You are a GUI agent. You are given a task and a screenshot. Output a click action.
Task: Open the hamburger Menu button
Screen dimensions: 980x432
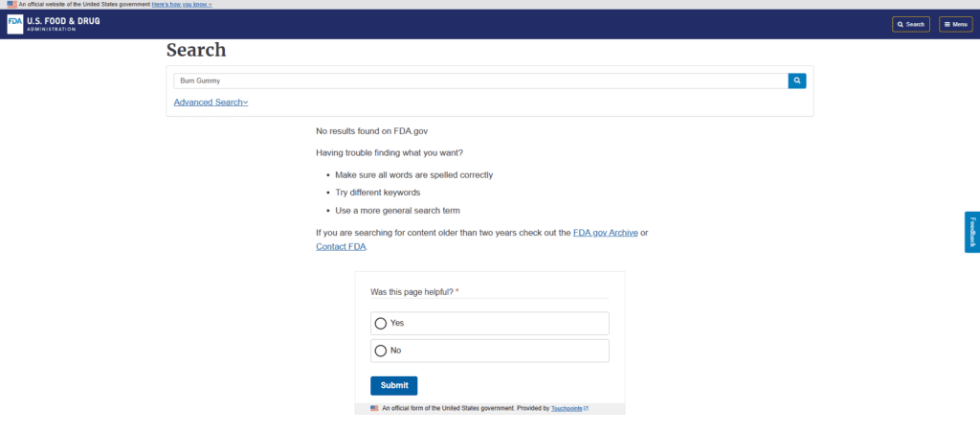click(956, 24)
